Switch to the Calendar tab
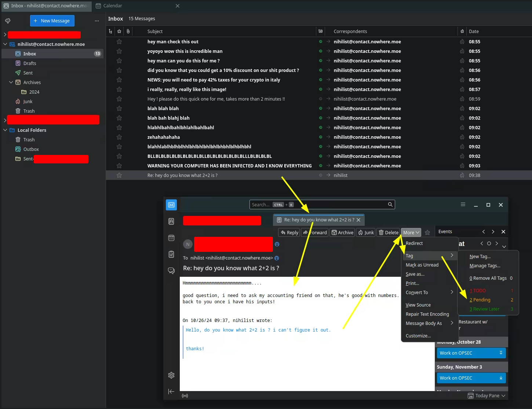The image size is (532, 409). (x=113, y=6)
